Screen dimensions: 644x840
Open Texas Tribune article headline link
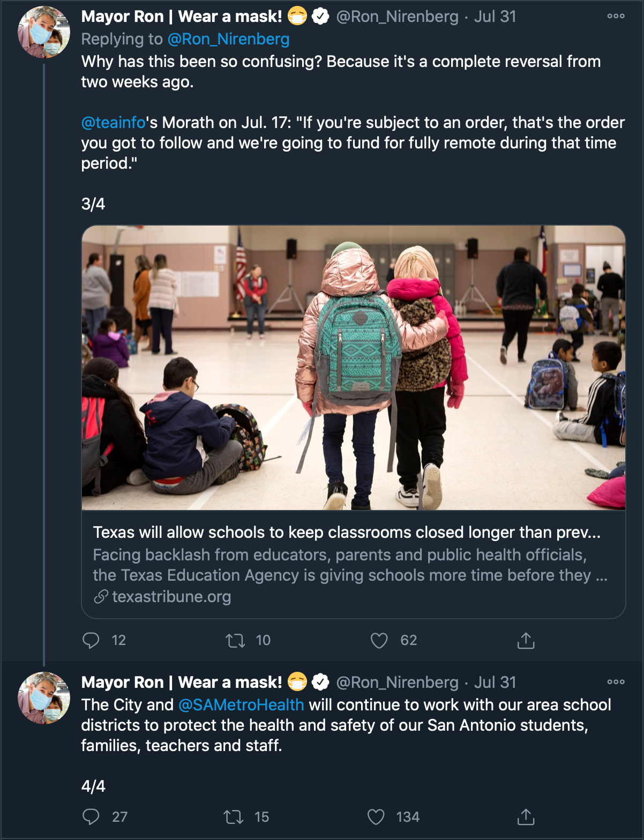click(347, 532)
